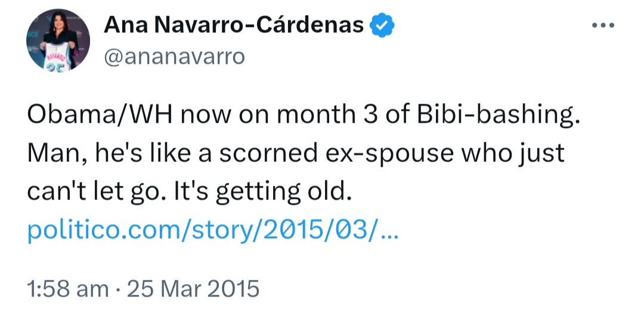
Task: Select the 2015/03 portion of URL
Action: pos(316,232)
